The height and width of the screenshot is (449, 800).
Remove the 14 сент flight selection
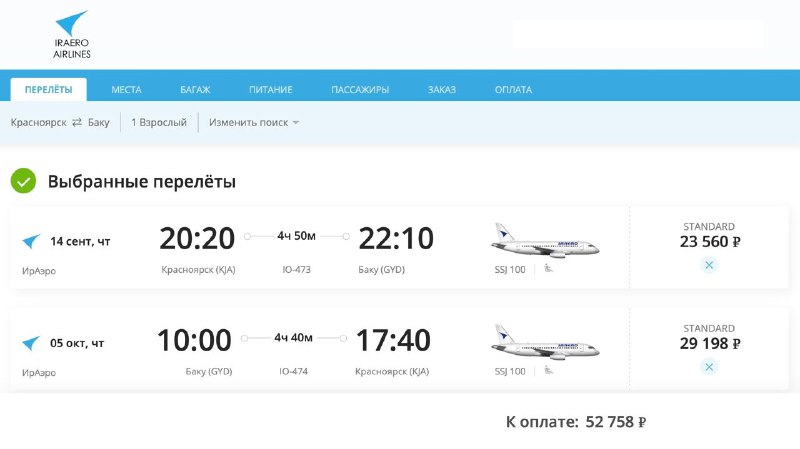click(x=709, y=265)
